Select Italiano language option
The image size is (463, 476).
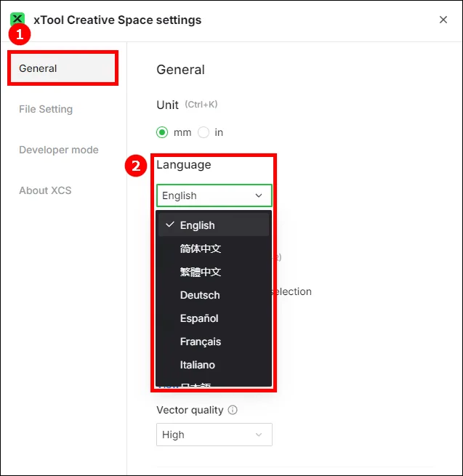(214, 365)
